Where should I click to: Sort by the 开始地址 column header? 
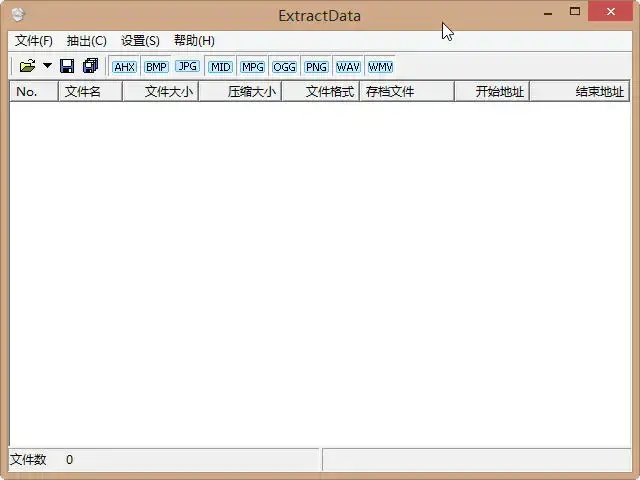(x=492, y=91)
